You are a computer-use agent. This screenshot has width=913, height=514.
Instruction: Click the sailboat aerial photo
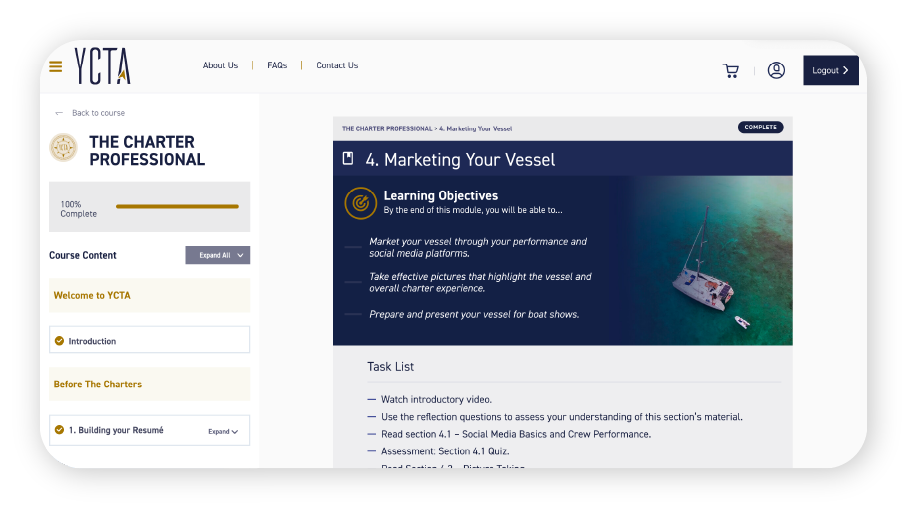point(709,260)
